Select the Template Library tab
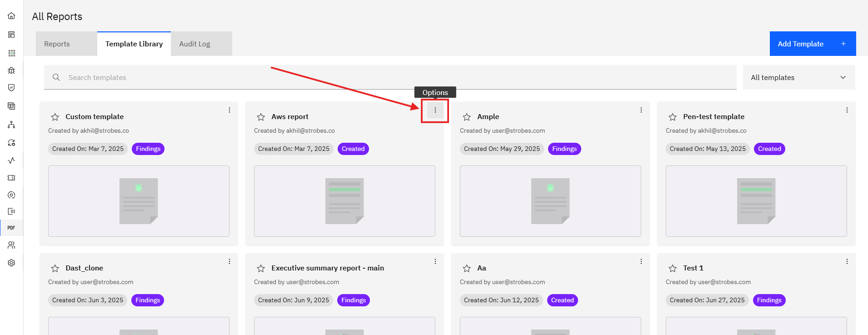Viewport: 868px width, 335px height. pos(134,44)
